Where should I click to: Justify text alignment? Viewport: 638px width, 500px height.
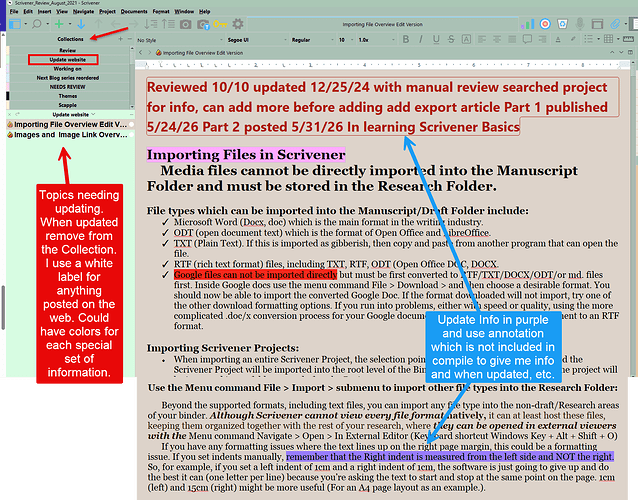512,39
